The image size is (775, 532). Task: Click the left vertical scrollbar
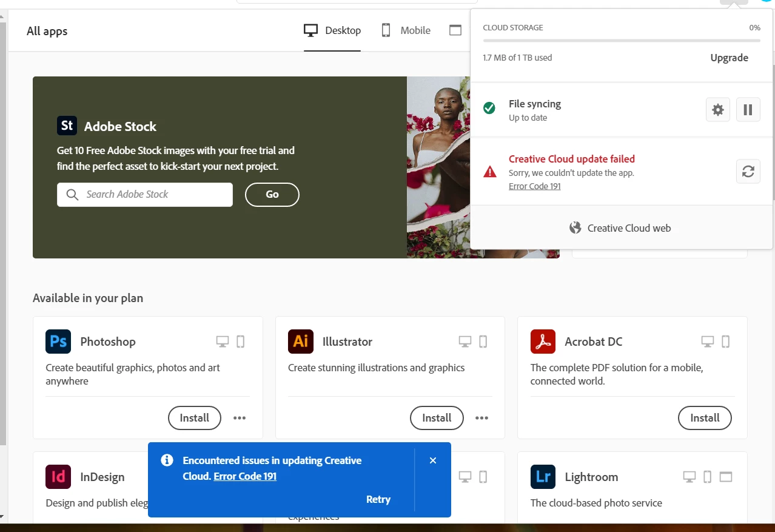(3, 234)
